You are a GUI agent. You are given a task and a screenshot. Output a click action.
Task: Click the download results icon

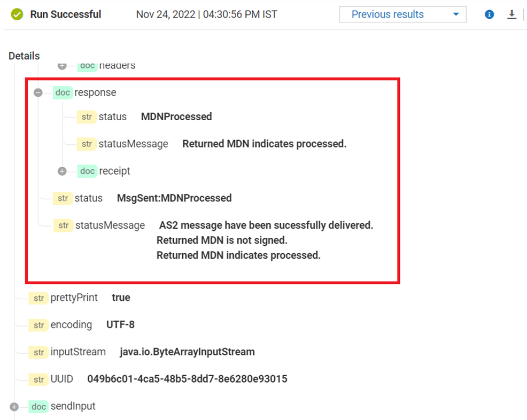tap(511, 14)
